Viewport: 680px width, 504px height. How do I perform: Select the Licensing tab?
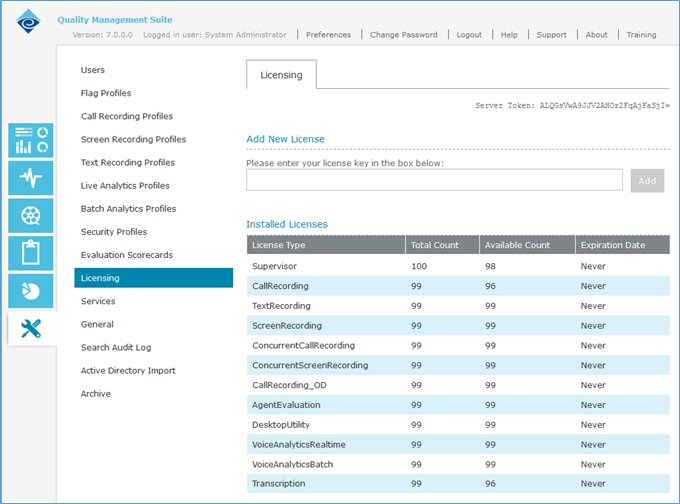tap(281, 75)
